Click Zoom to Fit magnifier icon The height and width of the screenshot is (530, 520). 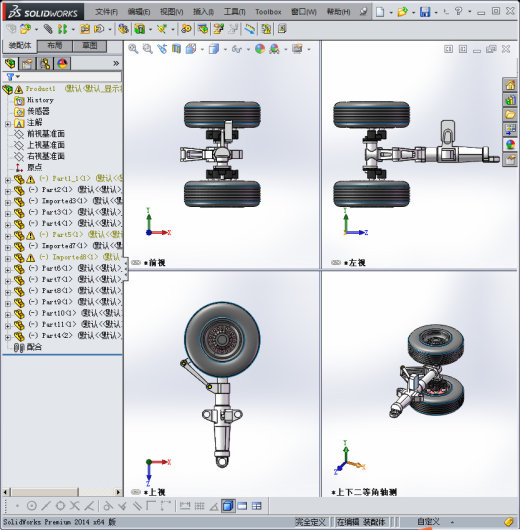point(133,49)
